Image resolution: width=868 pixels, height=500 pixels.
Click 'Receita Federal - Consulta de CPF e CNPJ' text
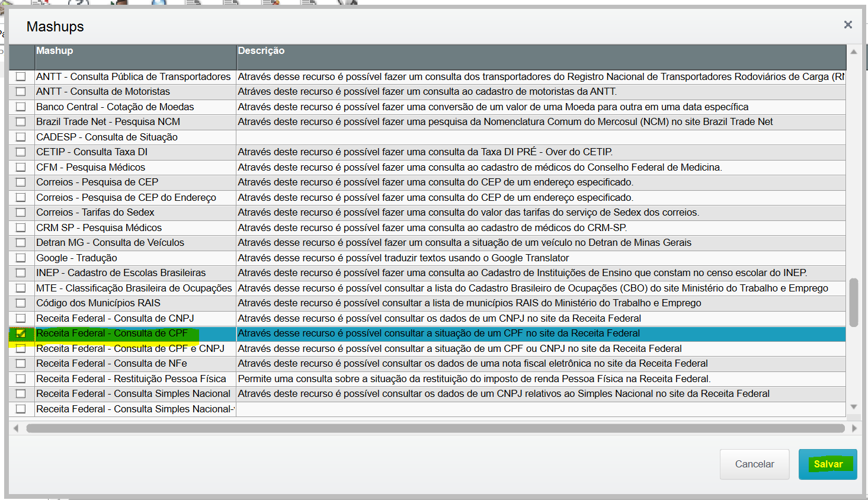click(x=130, y=348)
